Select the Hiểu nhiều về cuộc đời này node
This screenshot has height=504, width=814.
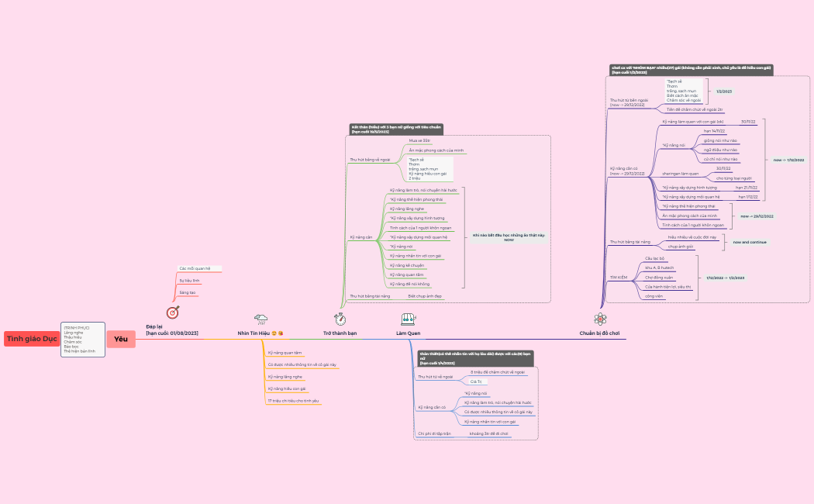(x=692, y=237)
